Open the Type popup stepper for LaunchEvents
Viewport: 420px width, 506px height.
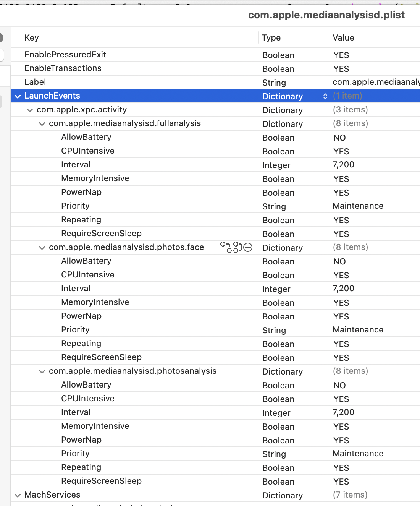tap(325, 96)
